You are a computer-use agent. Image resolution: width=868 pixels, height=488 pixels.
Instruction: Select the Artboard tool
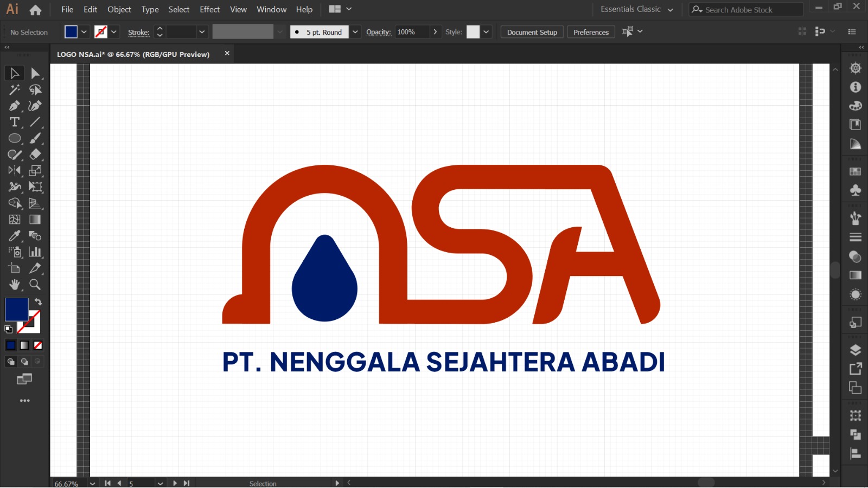(15, 268)
